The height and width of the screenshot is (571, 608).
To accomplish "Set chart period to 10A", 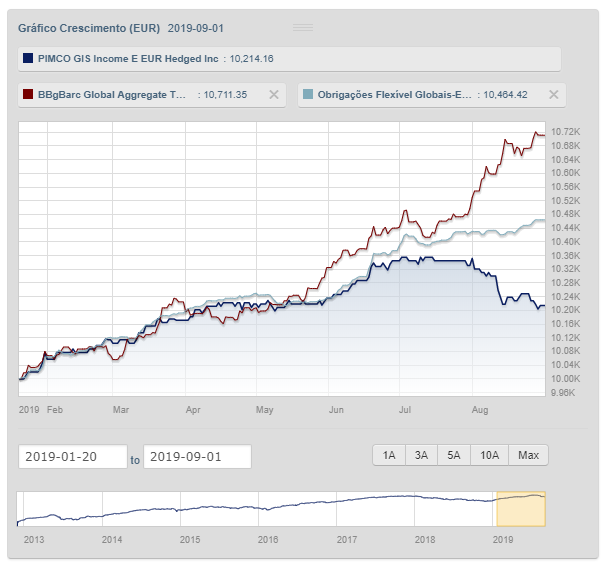I will (489, 455).
